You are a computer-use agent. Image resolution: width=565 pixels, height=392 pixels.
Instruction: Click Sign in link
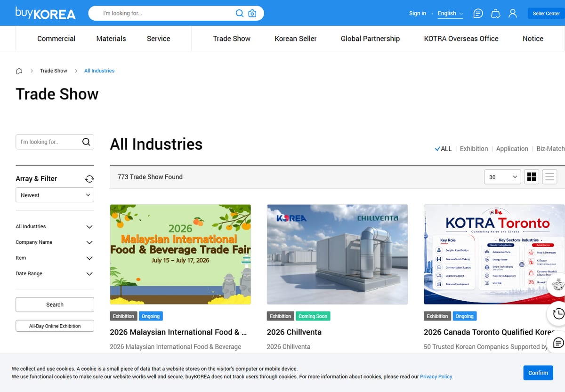pyautogui.click(x=417, y=14)
